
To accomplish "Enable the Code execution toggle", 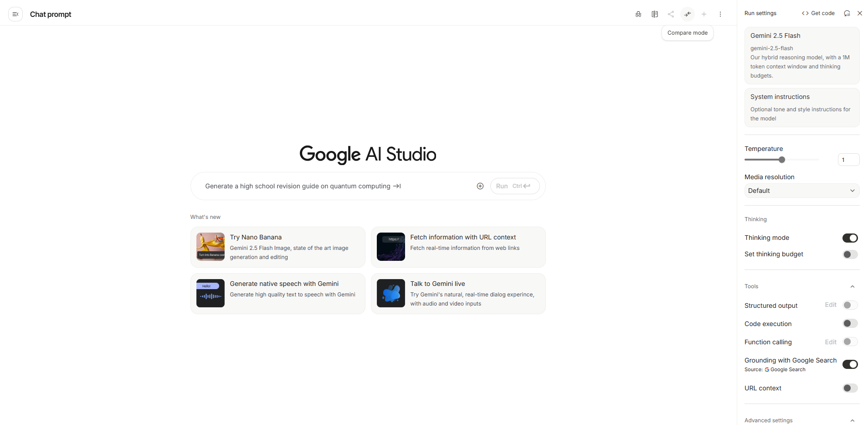I will (850, 324).
